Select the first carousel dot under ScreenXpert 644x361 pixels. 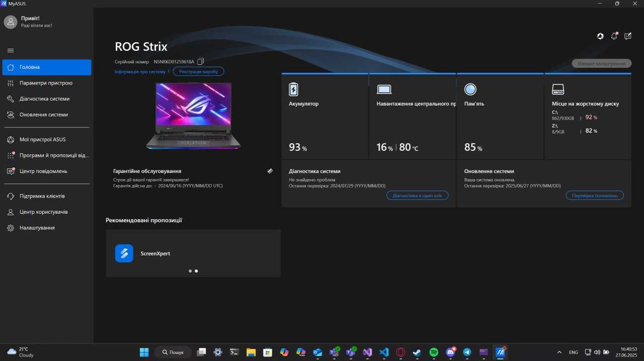tap(190, 271)
